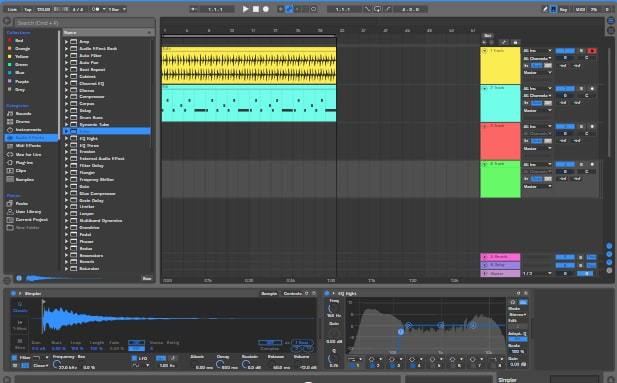
Task: Click the punch-in switch icon
Action: click(367, 9)
